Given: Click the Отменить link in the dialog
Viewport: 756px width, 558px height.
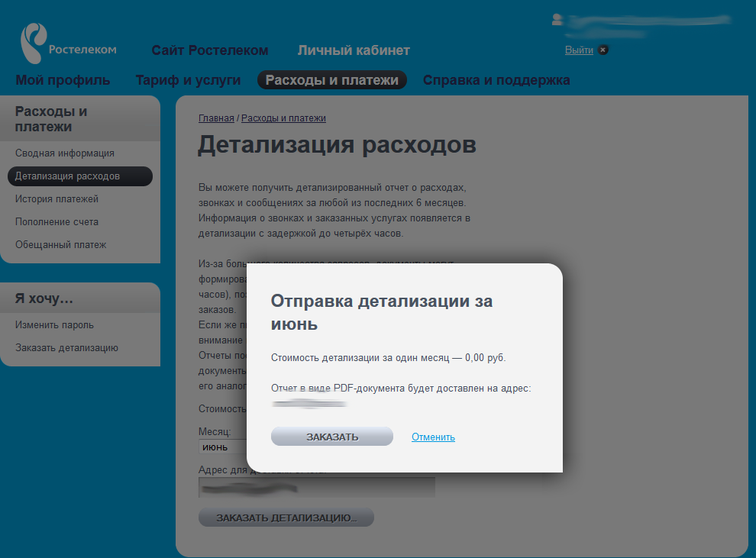Looking at the screenshot, I should pyautogui.click(x=432, y=437).
